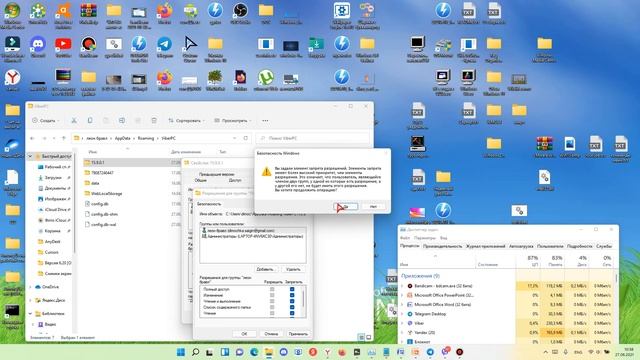640x360 pixels.
Task: Select the Администраторы group in user list
Action: click(x=253, y=236)
